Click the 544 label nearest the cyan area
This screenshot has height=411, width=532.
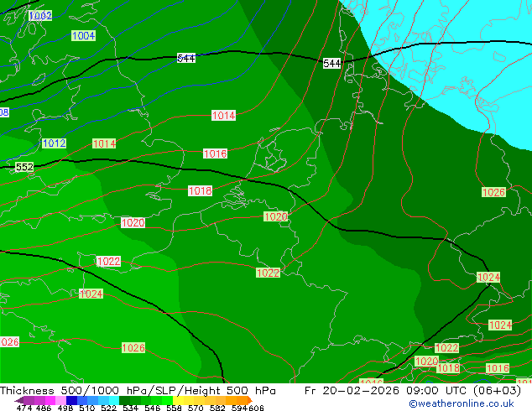[x=332, y=64]
